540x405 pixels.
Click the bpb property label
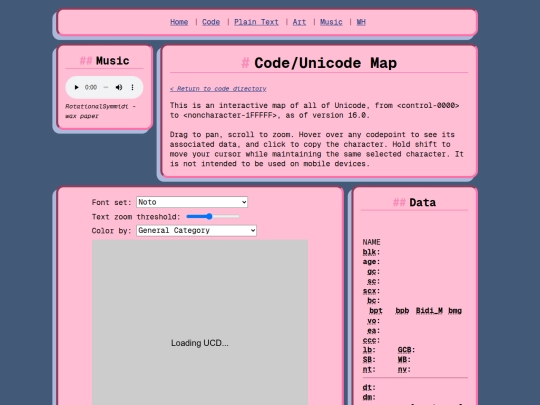(402, 311)
